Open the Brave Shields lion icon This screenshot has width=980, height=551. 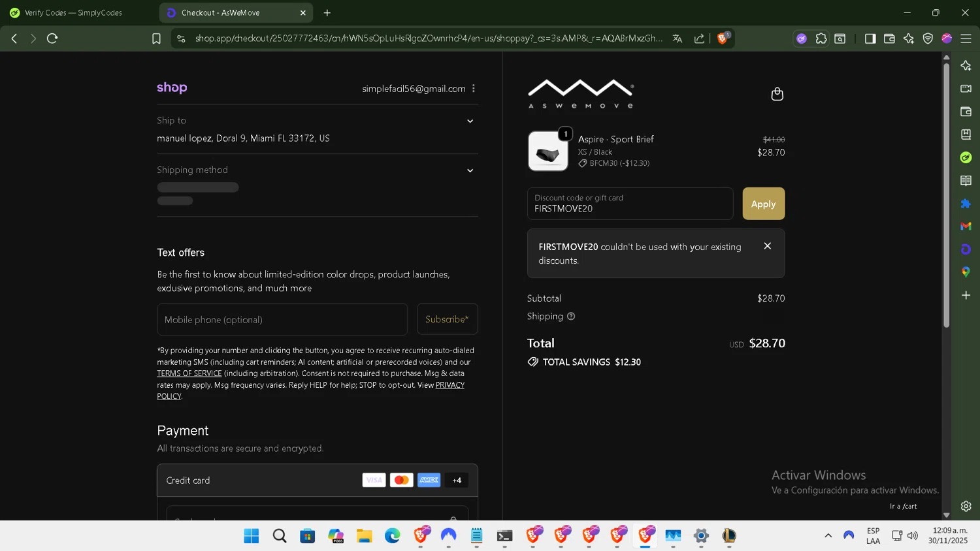pyautogui.click(x=723, y=38)
